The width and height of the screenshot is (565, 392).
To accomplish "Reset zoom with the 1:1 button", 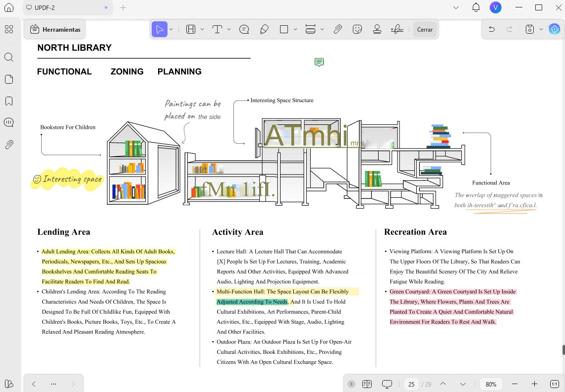I will [x=555, y=384].
